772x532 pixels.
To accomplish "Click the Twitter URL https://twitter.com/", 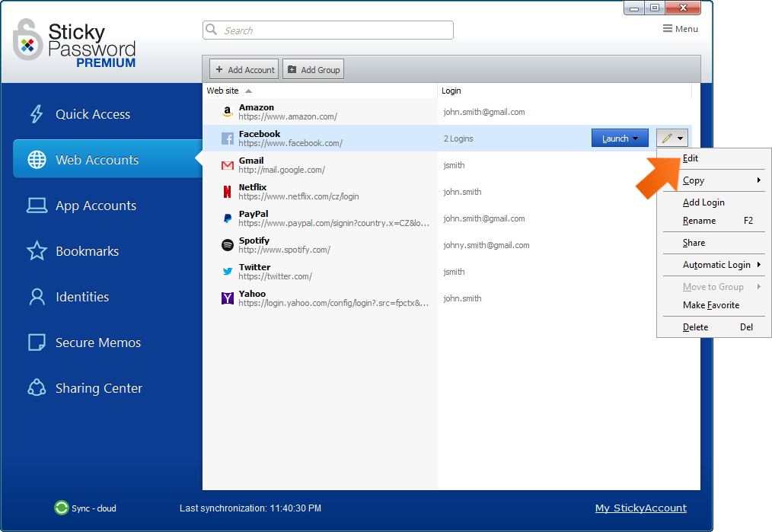I will 275,276.
